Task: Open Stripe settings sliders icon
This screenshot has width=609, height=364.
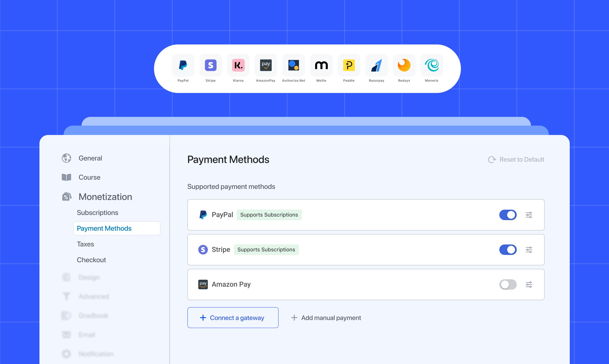Action: [x=529, y=250]
